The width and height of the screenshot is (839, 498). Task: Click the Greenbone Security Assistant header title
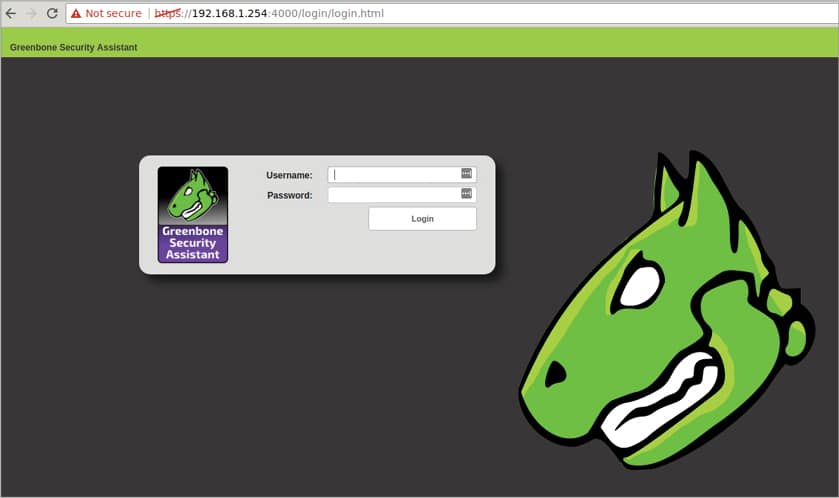[x=73, y=47]
